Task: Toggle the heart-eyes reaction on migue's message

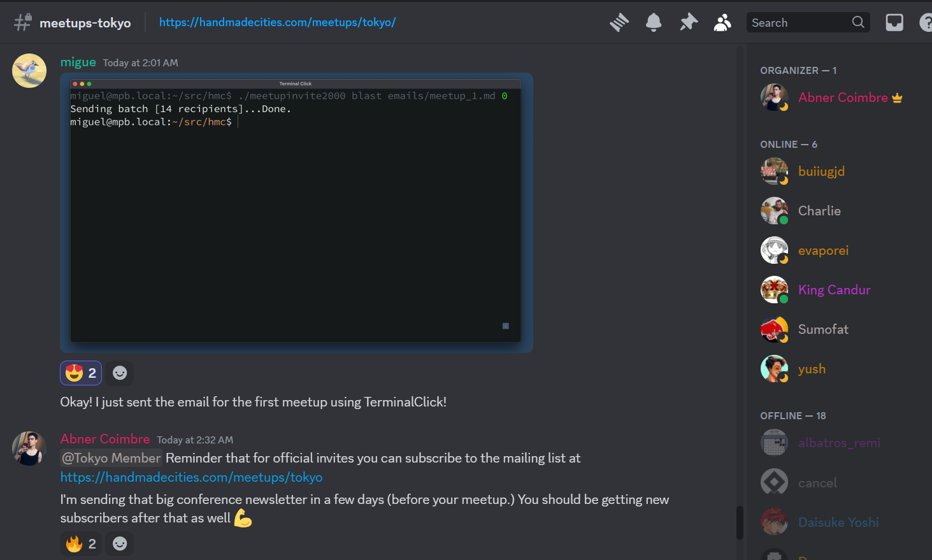Action: tap(81, 373)
